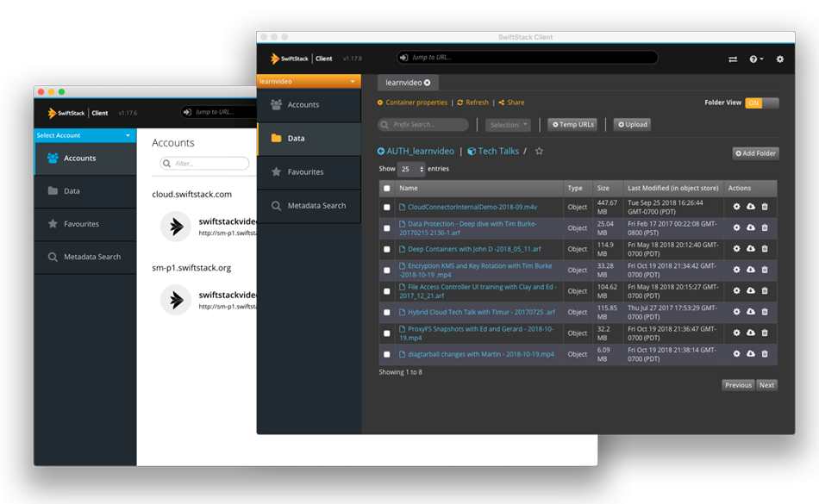
Task: Open the Selection dropdown
Action: [x=509, y=125]
